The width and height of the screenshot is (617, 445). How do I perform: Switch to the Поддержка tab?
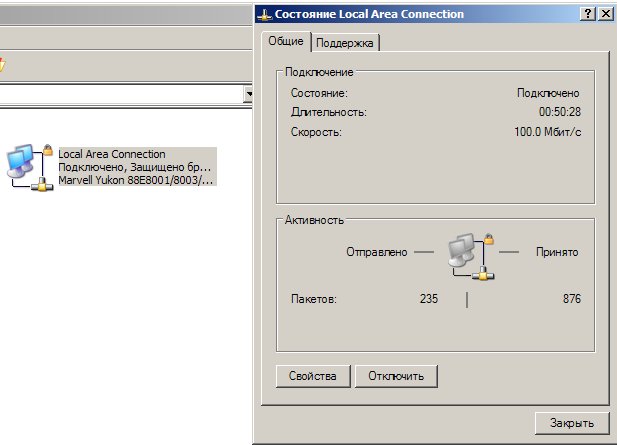click(x=345, y=42)
